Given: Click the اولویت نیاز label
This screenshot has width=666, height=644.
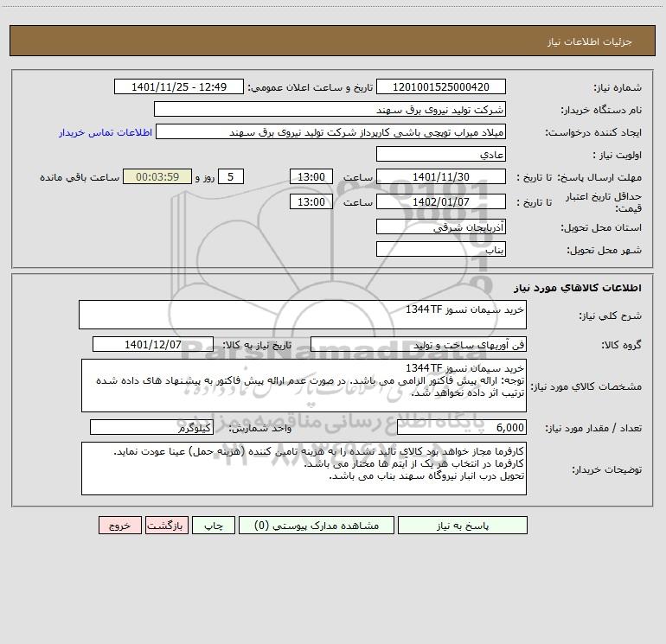Looking at the screenshot, I should [x=618, y=155].
